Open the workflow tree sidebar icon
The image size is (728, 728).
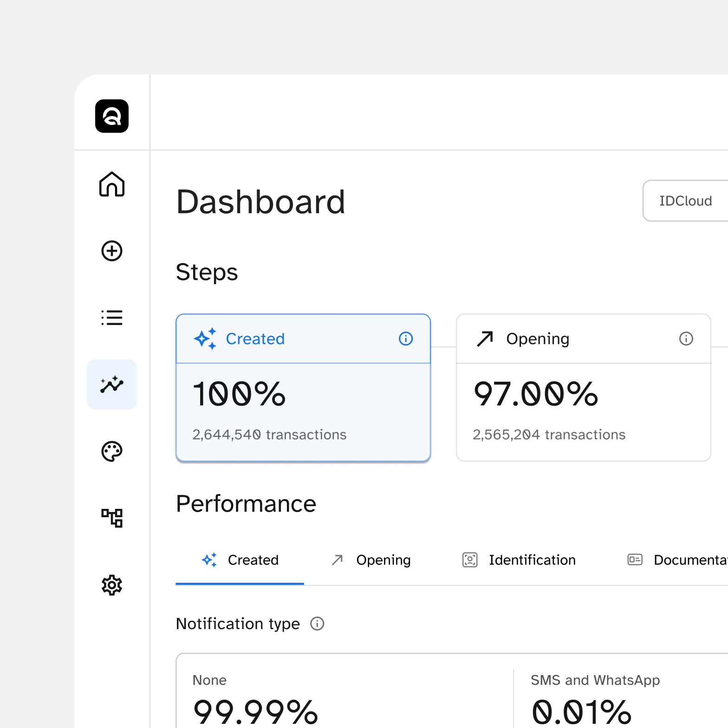112,518
